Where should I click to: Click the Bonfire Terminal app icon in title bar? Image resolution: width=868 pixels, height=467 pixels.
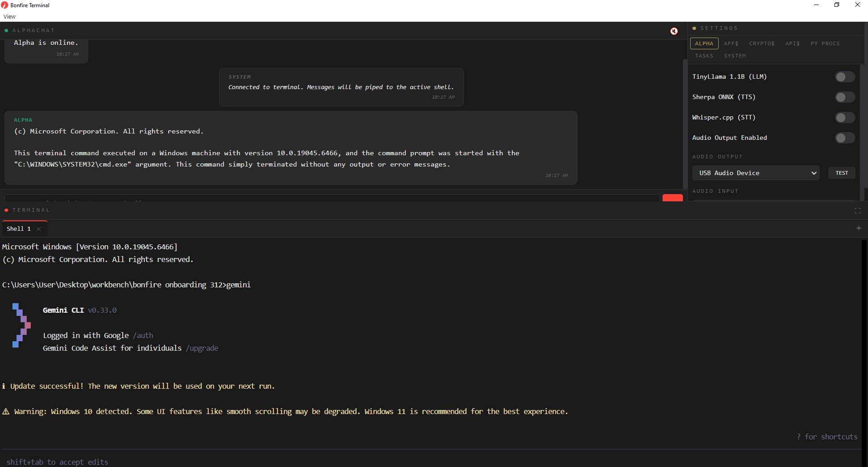(5, 5)
